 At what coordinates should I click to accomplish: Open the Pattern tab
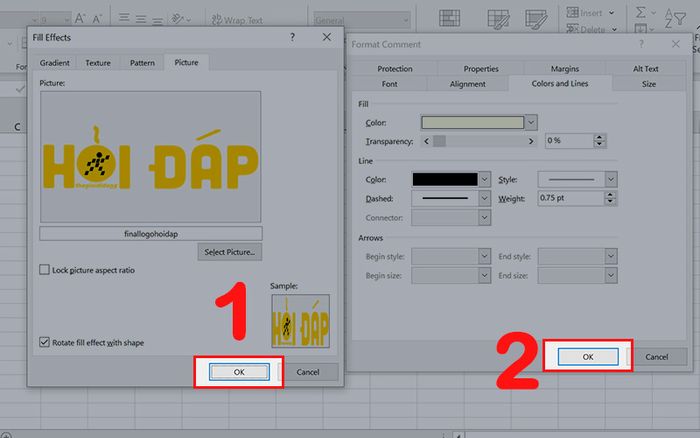point(142,63)
